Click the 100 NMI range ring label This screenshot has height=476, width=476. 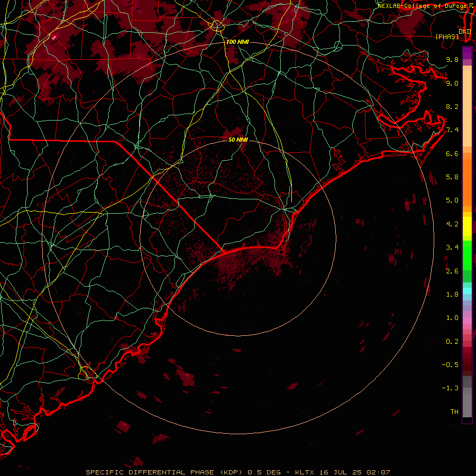237,42
